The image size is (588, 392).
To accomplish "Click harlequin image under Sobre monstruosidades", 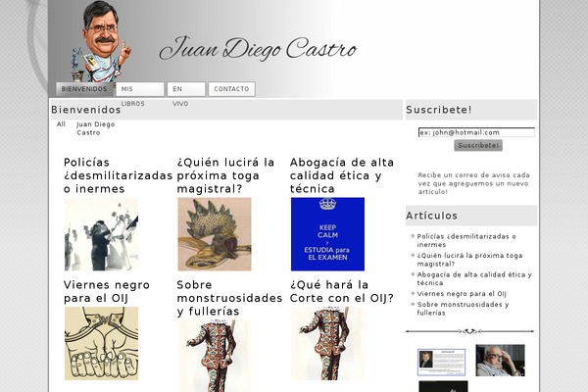I will 215,356.
